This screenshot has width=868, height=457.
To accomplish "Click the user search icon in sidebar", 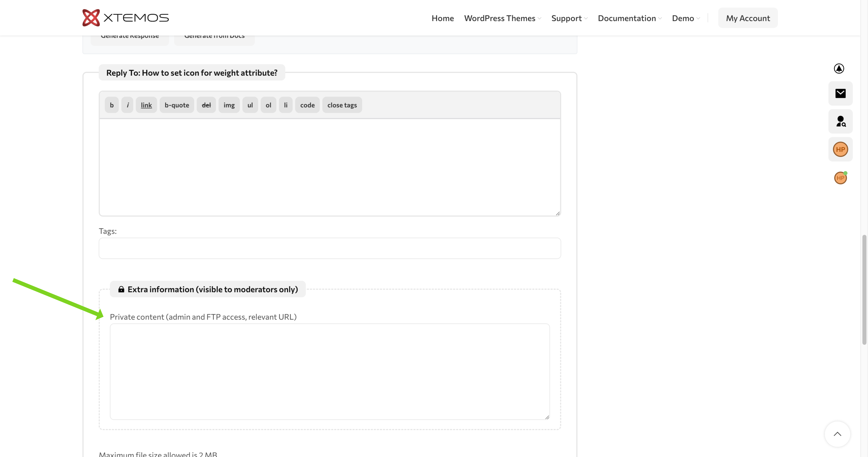I will 840,121.
